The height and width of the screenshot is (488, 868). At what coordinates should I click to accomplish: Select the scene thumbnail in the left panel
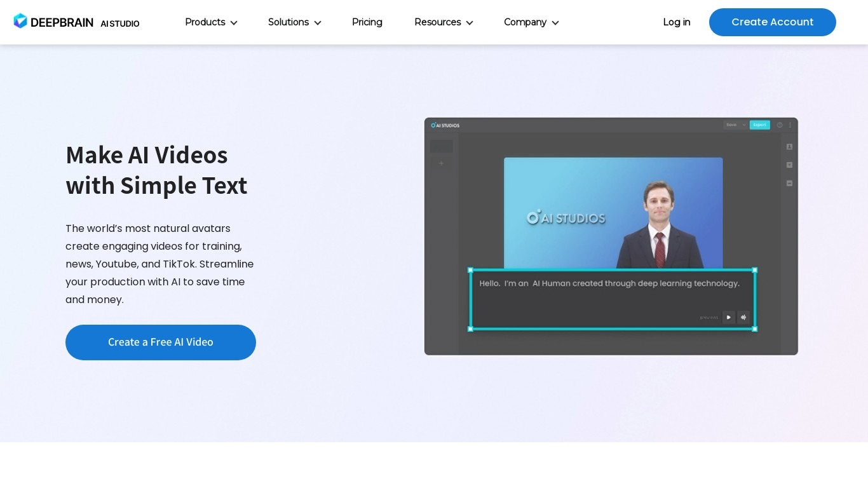pos(441,146)
